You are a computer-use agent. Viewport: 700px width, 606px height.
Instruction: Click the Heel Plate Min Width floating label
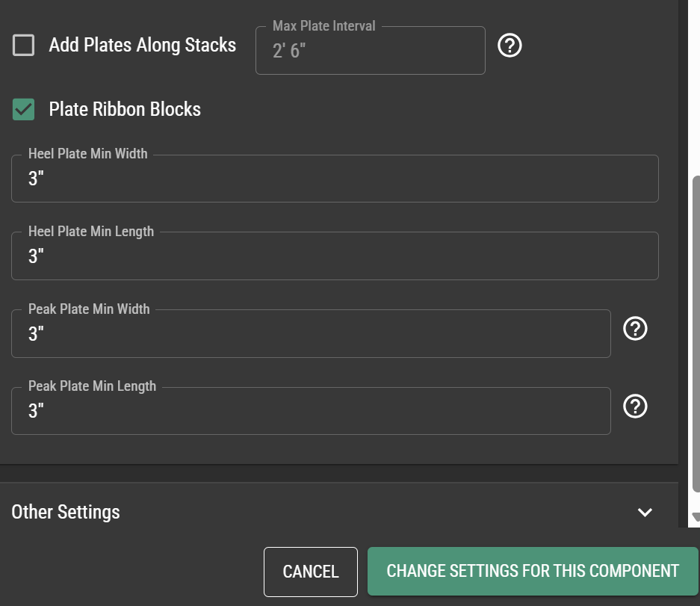88,154
